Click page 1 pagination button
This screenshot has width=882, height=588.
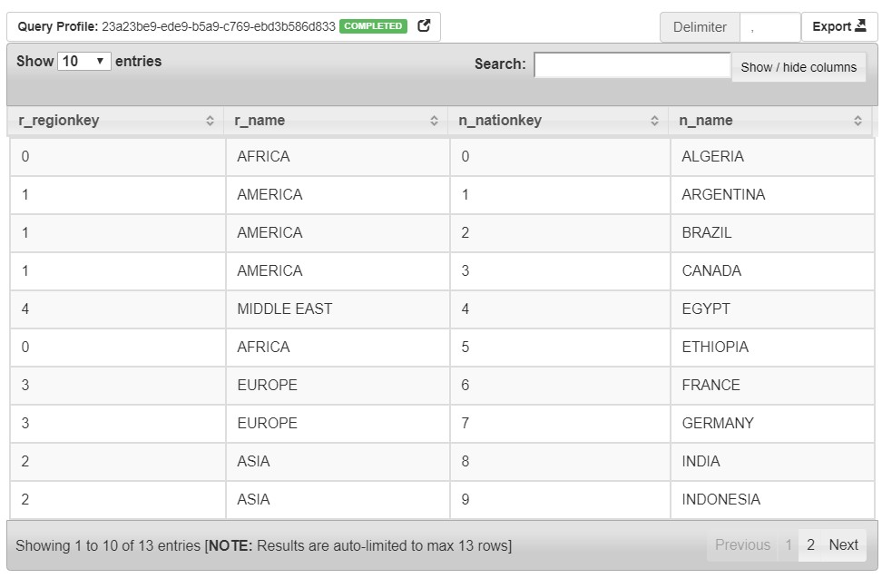(x=789, y=544)
